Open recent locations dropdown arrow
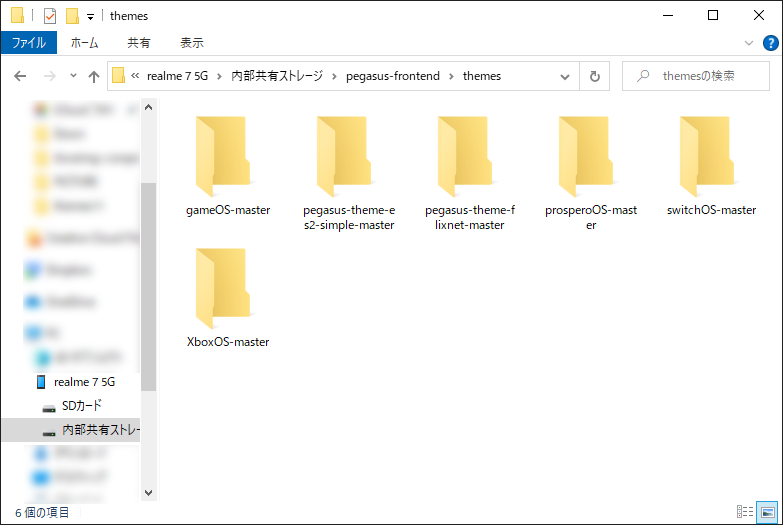Viewport: 783px width, 525px height. pos(73,76)
